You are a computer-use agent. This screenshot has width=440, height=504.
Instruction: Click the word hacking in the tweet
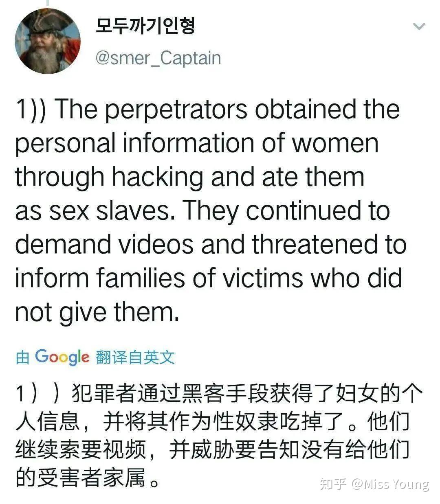click(x=157, y=177)
